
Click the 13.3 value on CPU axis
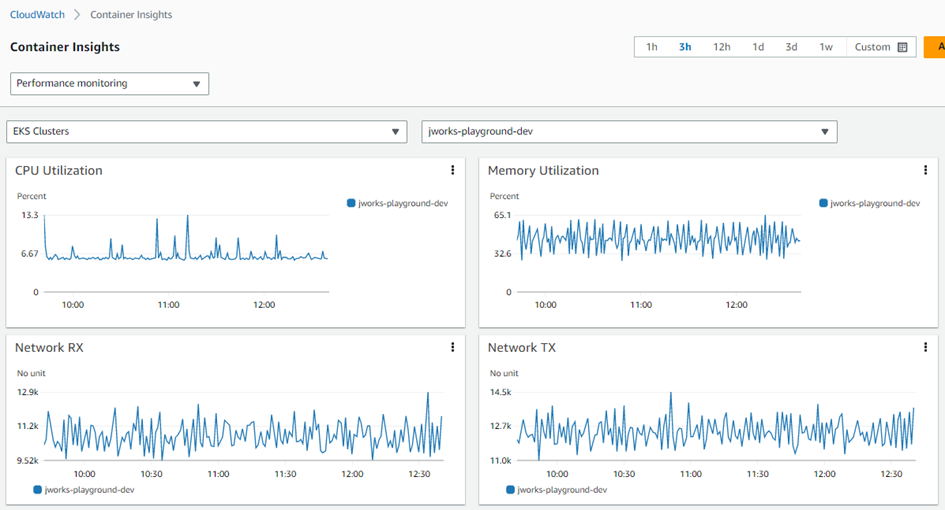(x=30, y=215)
